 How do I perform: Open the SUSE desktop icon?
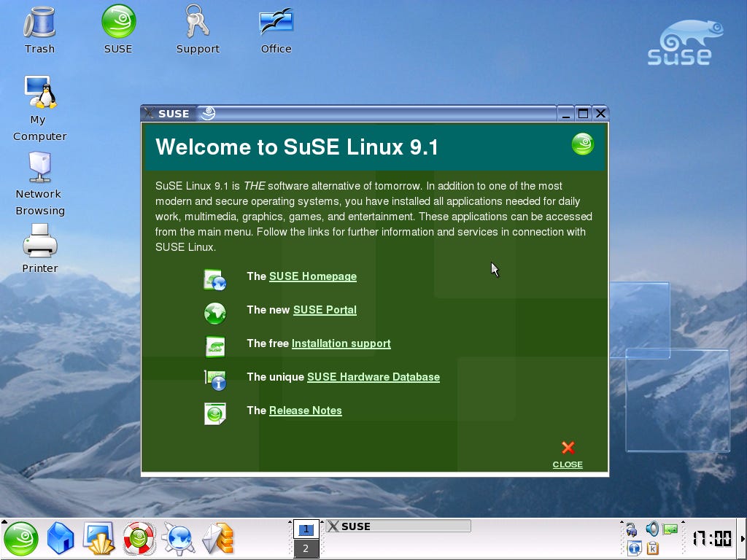coord(118,29)
